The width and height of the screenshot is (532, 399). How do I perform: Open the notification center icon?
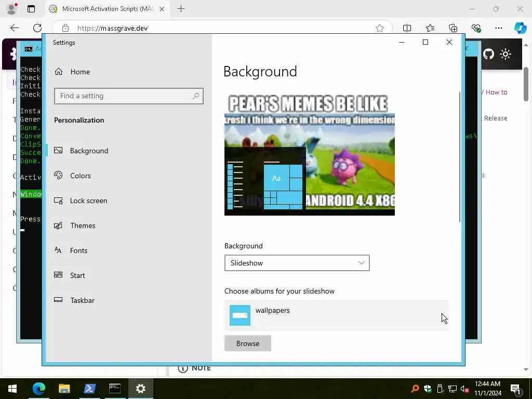point(516,389)
